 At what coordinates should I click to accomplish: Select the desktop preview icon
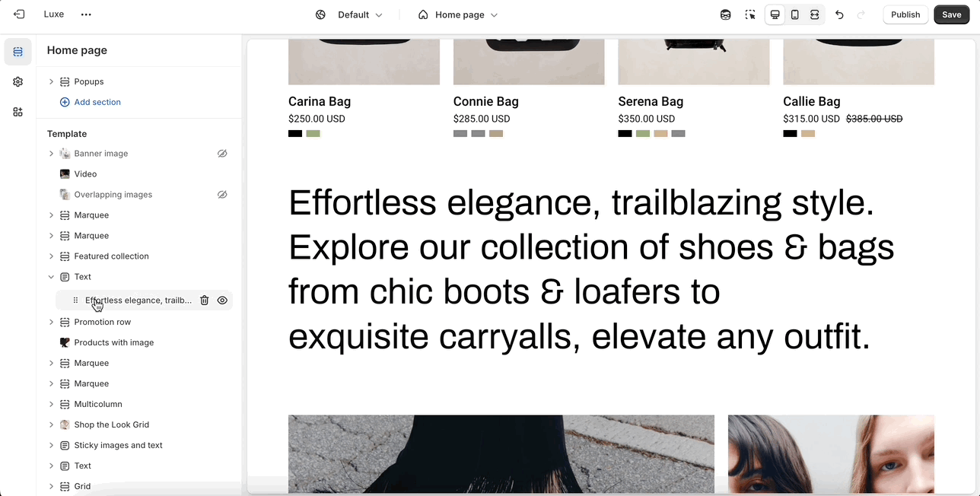coord(775,14)
